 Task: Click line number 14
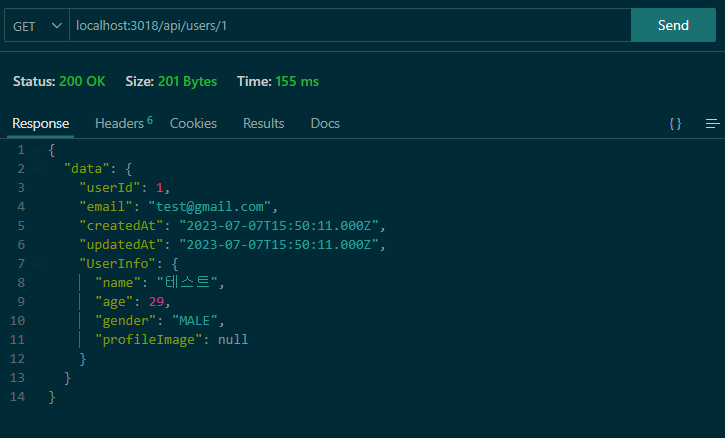[17, 397]
